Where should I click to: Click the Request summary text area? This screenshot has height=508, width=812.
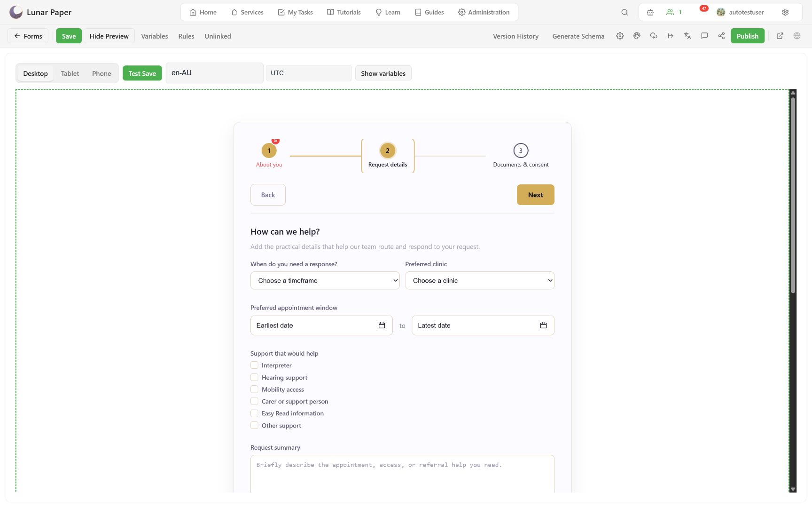(402, 474)
